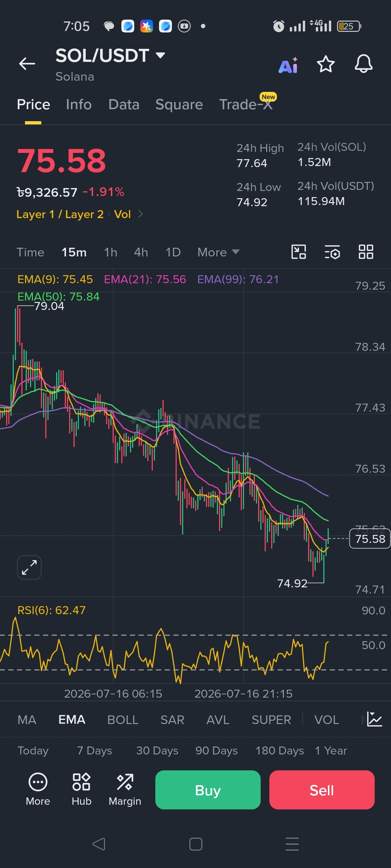Viewport: 391px width, 868px height.
Task: Tap the EMA(99): 76.21 legend
Action: point(238,279)
